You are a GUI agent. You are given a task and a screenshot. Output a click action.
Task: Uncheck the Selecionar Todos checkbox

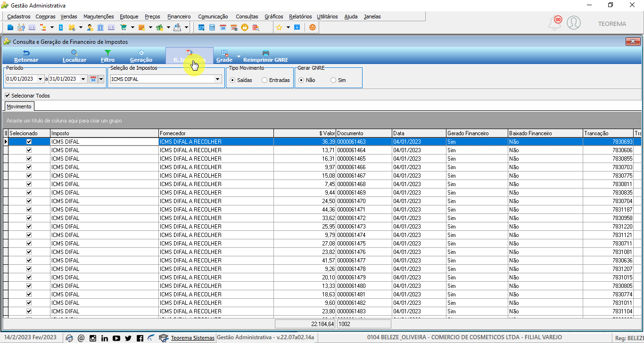point(7,96)
